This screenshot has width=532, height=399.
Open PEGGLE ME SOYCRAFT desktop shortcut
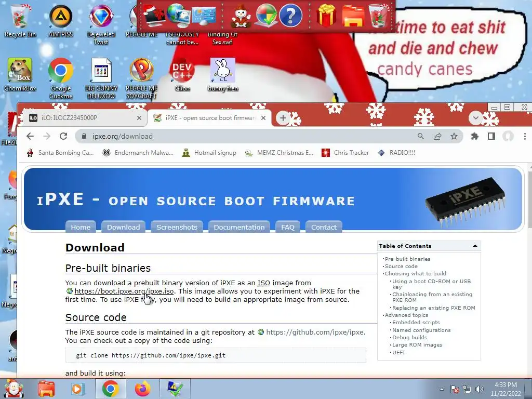[x=141, y=78]
